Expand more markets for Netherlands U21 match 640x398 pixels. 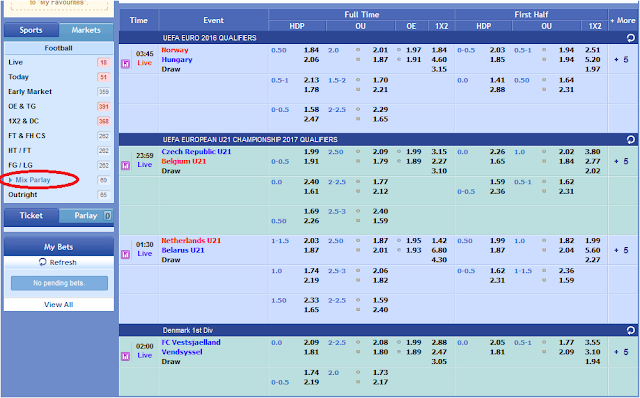(x=622, y=250)
